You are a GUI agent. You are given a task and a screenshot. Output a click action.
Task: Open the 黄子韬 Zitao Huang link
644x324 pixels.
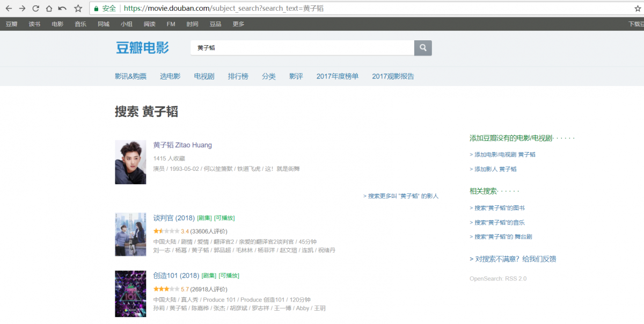point(182,145)
